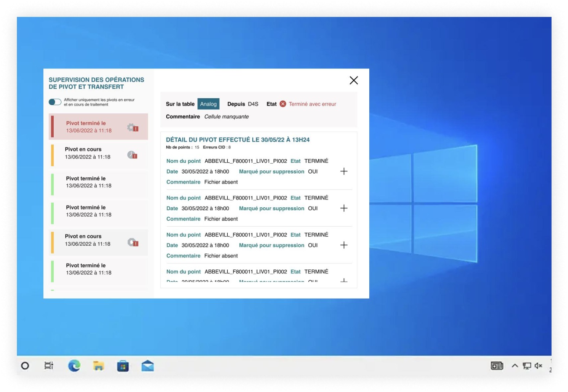This screenshot has width=568, height=392.
Task: Open network status in system tray
Action: pos(527,366)
